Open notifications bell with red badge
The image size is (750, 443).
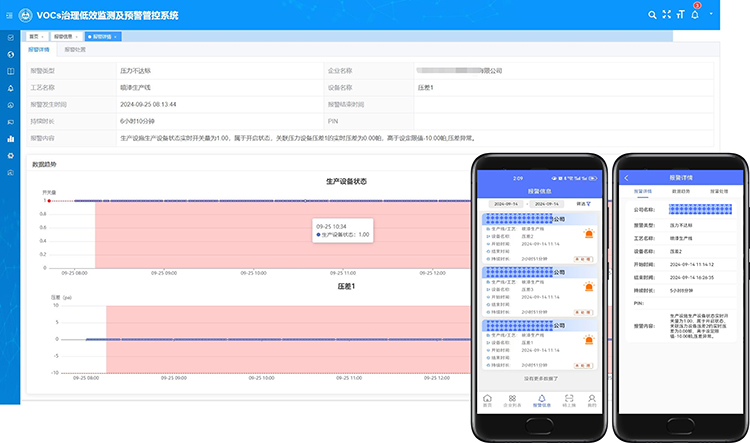pos(695,14)
